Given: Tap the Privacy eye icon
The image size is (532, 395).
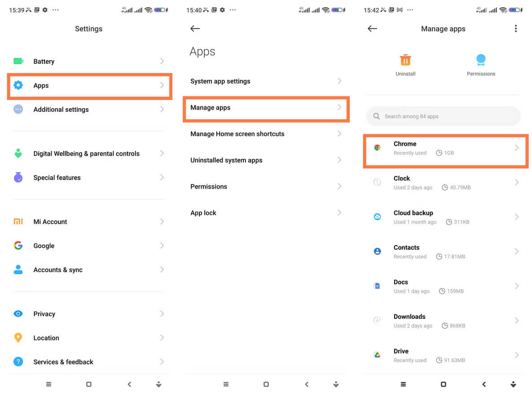Looking at the screenshot, I should (x=18, y=314).
